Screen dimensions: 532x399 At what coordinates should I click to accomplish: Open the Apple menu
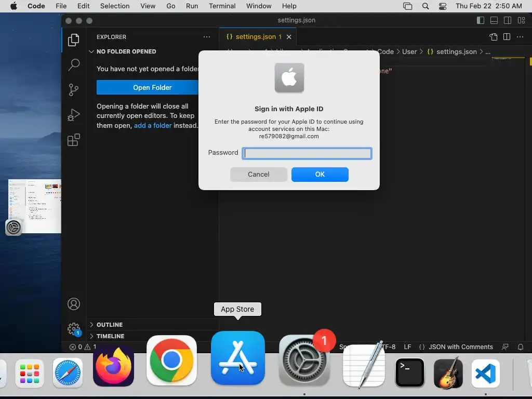[14, 6]
